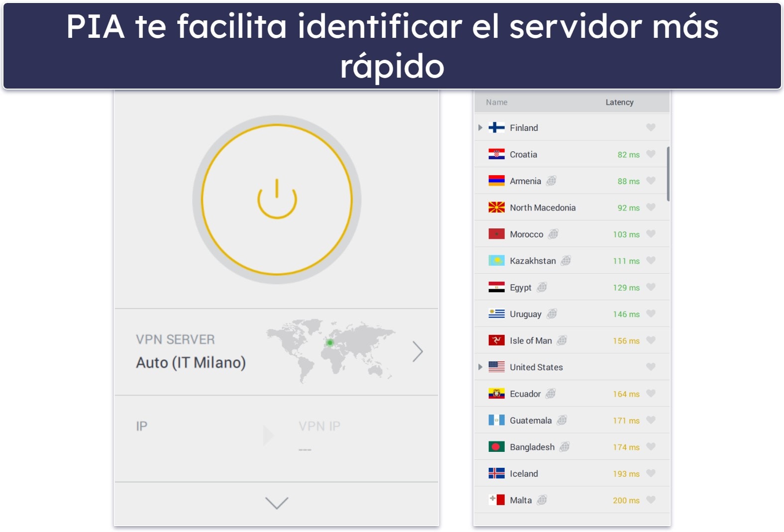784x532 pixels.
Task: Select the North Macedonia server name
Action: [x=543, y=208]
